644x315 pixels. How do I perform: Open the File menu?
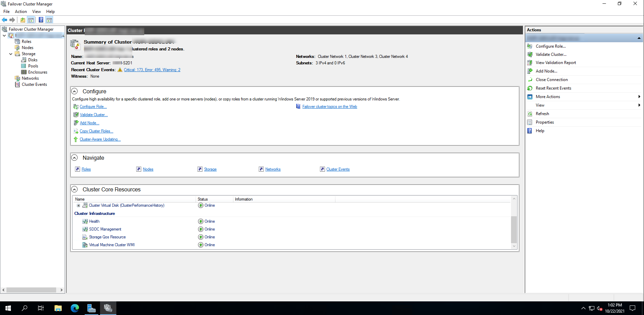tap(6, 12)
